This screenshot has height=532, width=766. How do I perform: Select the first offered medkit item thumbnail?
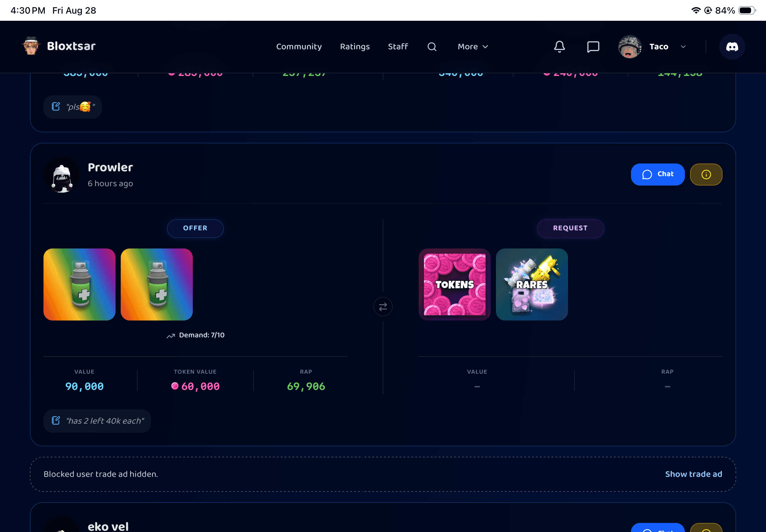click(x=80, y=284)
